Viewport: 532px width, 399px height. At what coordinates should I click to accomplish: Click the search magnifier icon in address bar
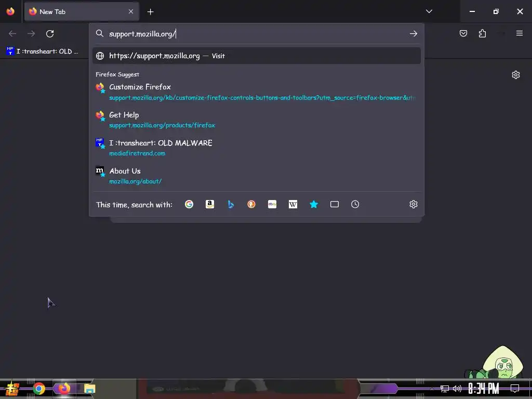[x=99, y=33]
